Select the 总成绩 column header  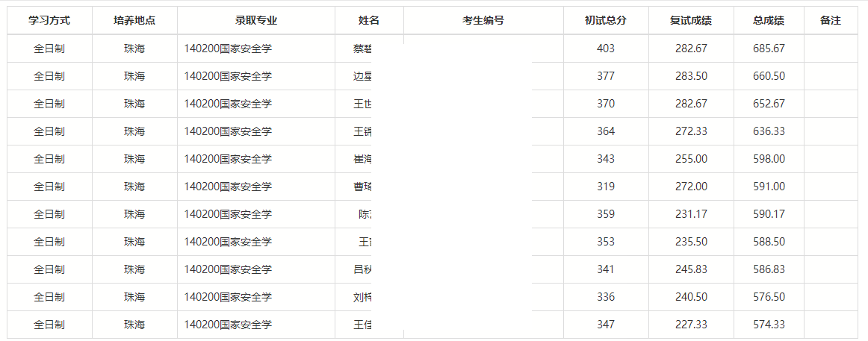[769, 21]
